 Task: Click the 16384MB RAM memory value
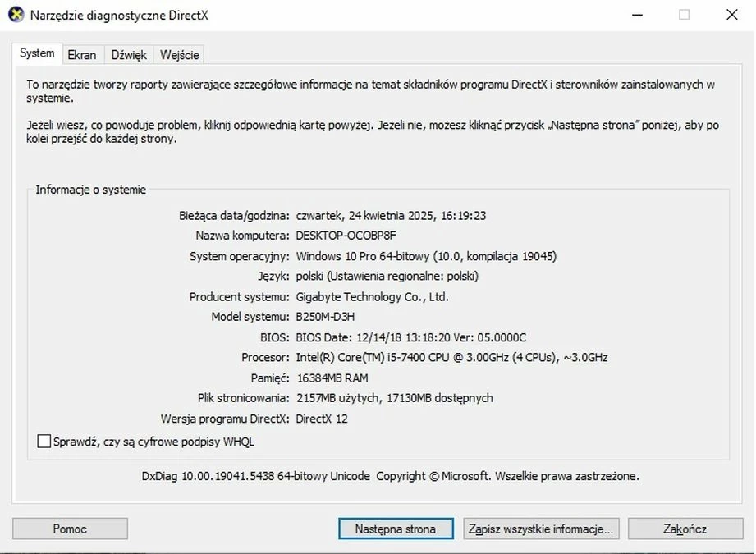(332, 378)
